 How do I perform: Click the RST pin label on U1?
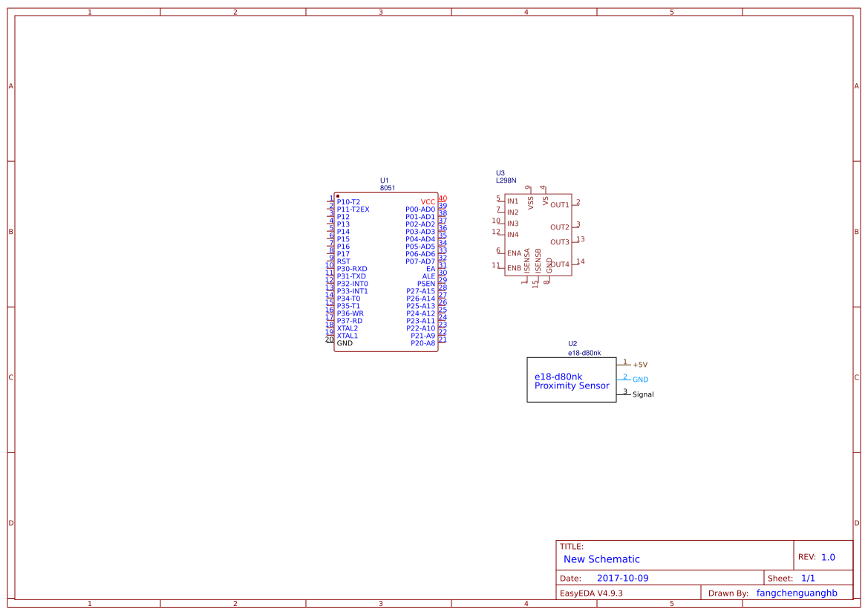[x=345, y=261]
